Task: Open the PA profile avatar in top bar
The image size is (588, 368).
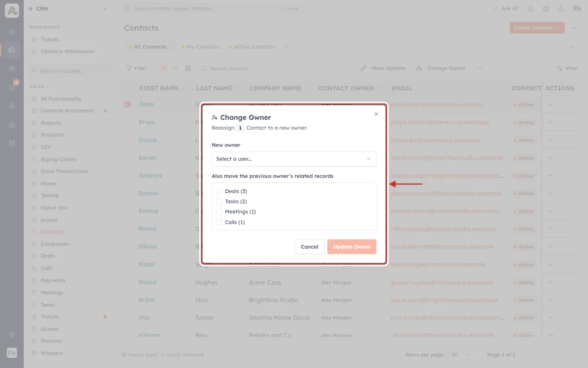Action: point(577,9)
